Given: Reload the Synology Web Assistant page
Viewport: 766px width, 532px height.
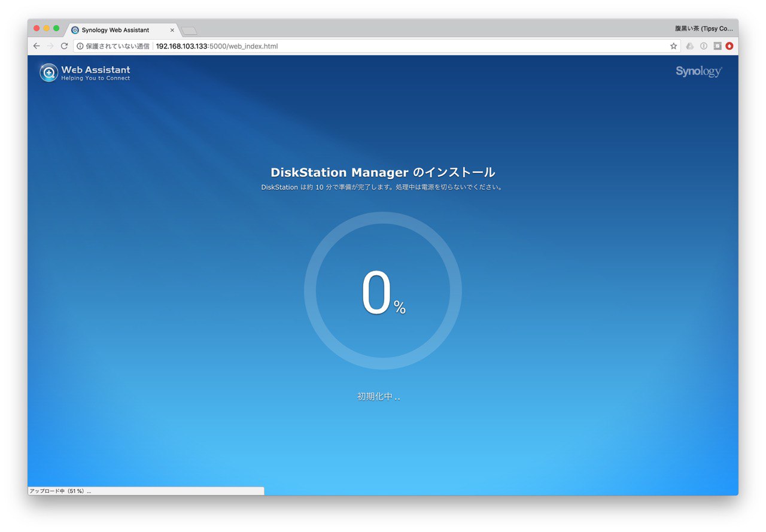Looking at the screenshot, I should click(x=64, y=46).
